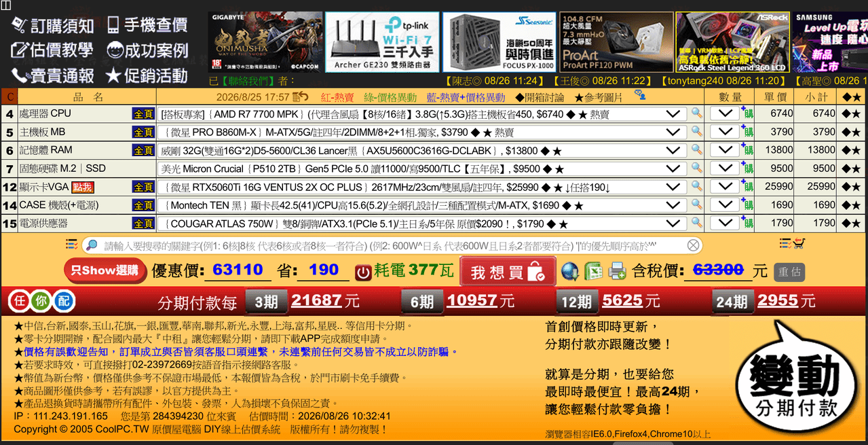Open the quantity dropdown in the 處理器 CPU row
Image resolution: width=868 pixels, height=445 pixels.
tap(724, 113)
